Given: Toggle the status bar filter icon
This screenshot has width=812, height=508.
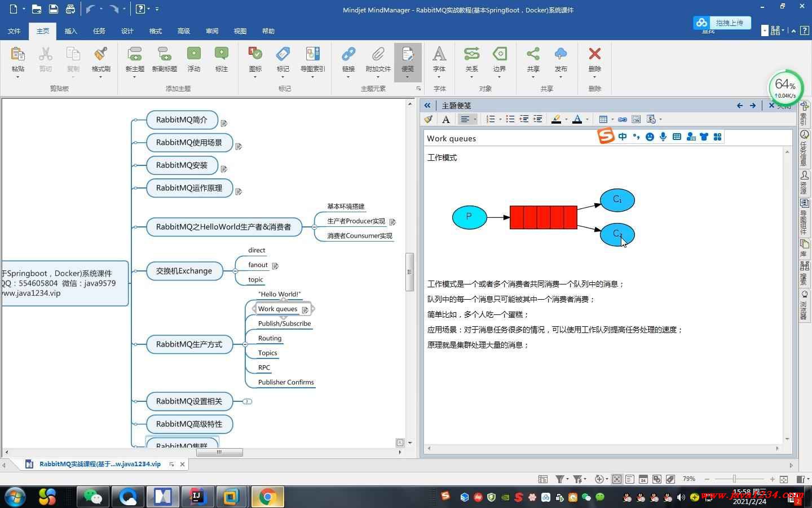Looking at the screenshot, I should click(x=561, y=479).
